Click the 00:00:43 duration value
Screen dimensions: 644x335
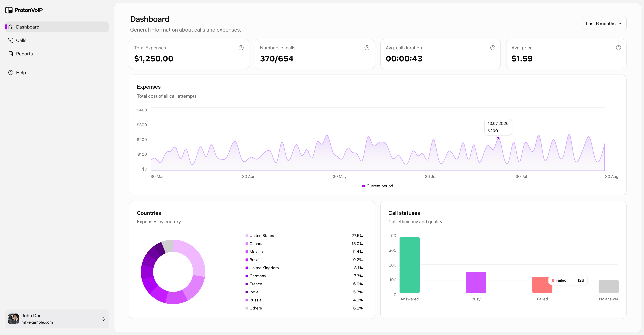(404, 59)
